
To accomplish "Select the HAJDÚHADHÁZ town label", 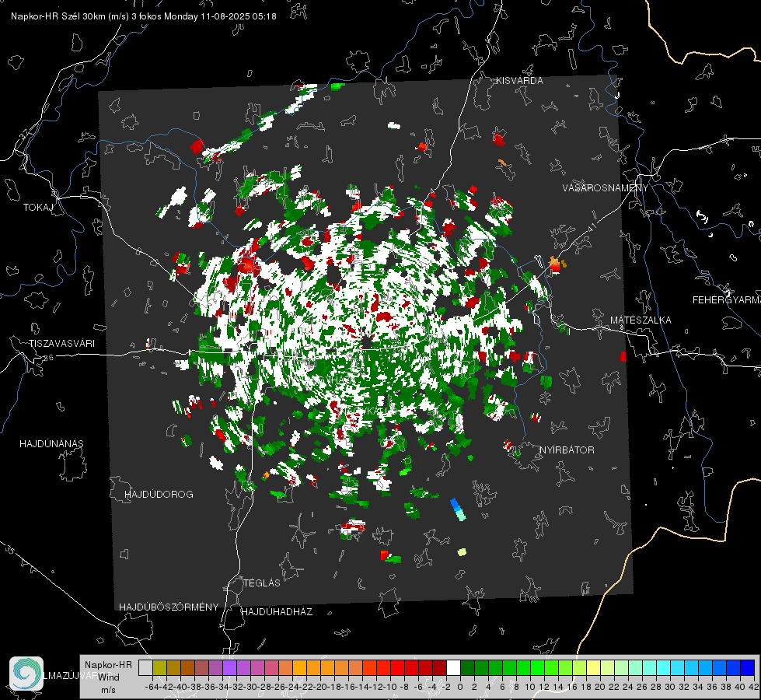I will (277, 611).
